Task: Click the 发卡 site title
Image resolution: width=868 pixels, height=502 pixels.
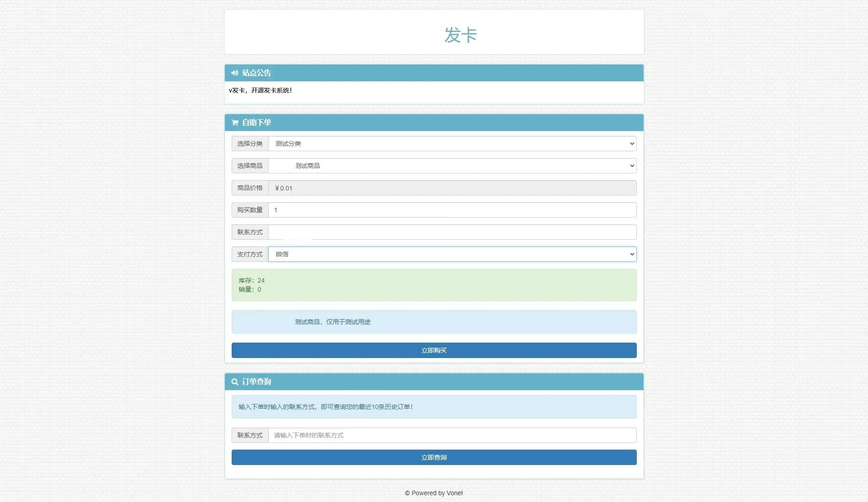Action: click(460, 35)
